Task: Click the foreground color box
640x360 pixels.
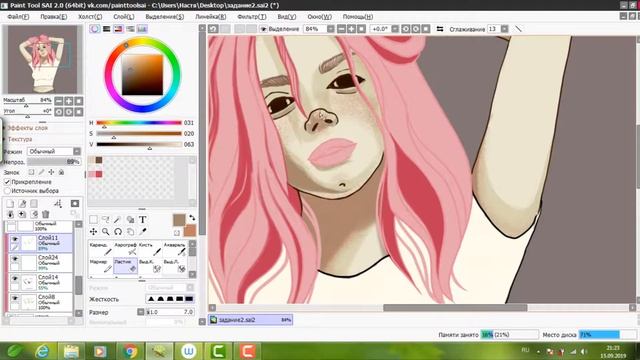Action: [x=179, y=220]
